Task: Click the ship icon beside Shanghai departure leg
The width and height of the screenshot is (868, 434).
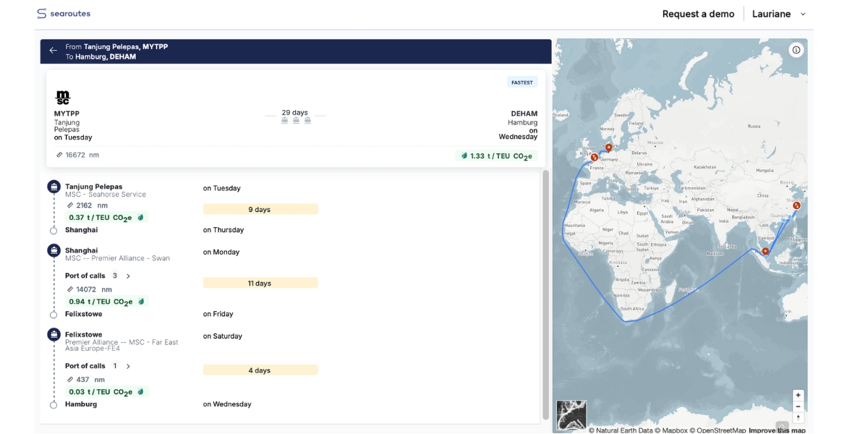Action: (54, 250)
